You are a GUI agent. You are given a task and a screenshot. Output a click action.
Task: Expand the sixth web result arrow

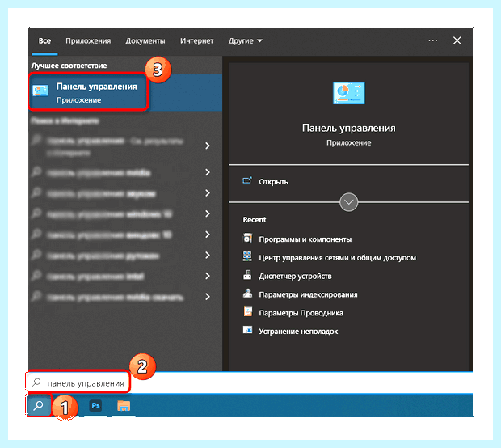[x=208, y=256]
